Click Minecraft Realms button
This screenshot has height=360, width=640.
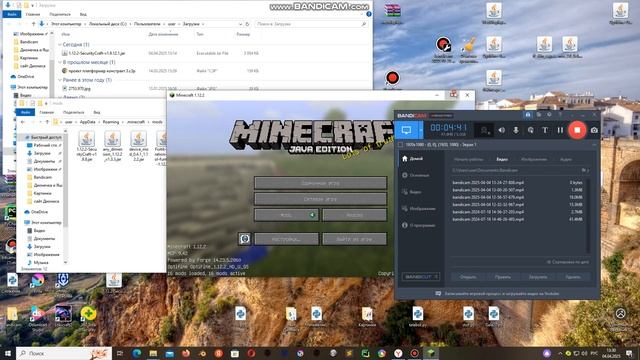click(354, 215)
